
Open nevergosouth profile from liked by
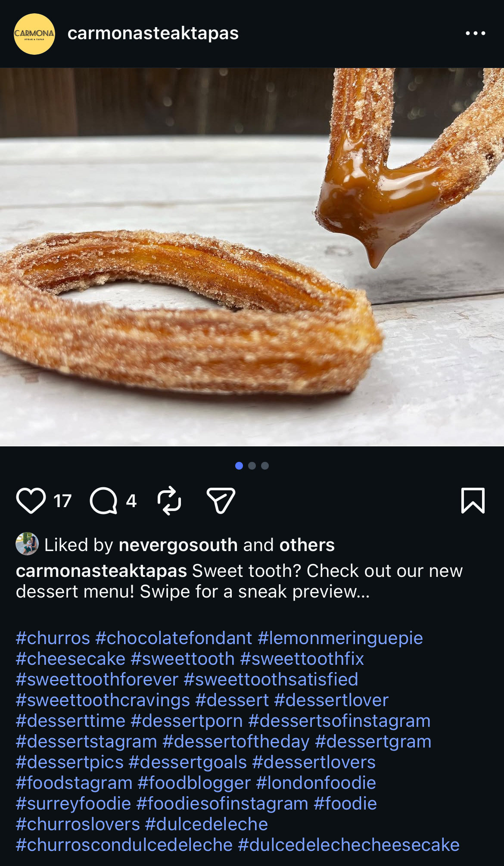click(178, 545)
